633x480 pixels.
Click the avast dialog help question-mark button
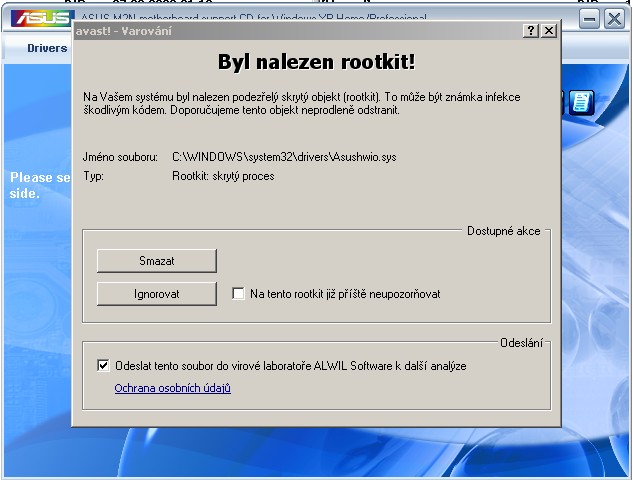coord(531,31)
